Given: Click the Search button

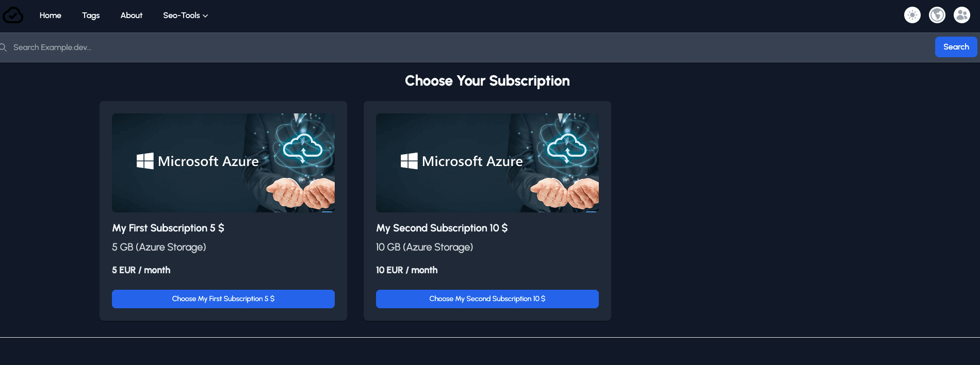Looking at the screenshot, I should (956, 46).
